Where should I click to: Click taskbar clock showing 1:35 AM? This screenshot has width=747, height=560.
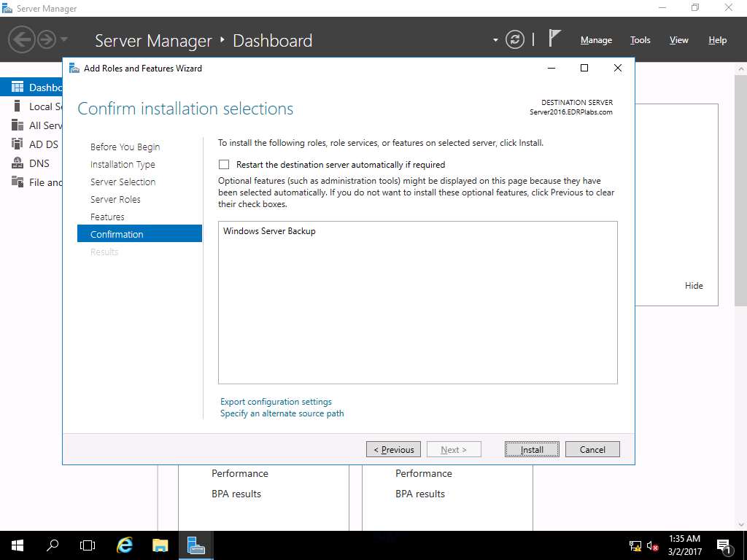click(684, 545)
